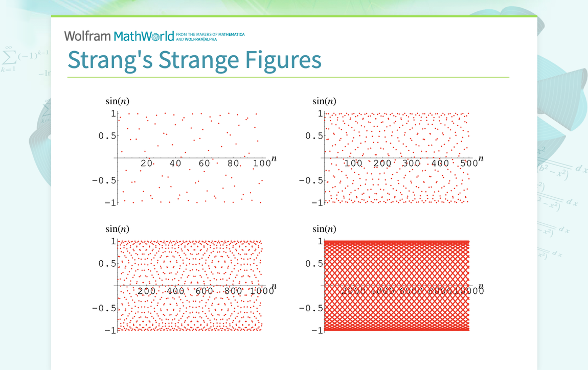Click the sin(n) label above fourth plot
Image resolution: width=588 pixels, height=370 pixels.
point(324,228)
